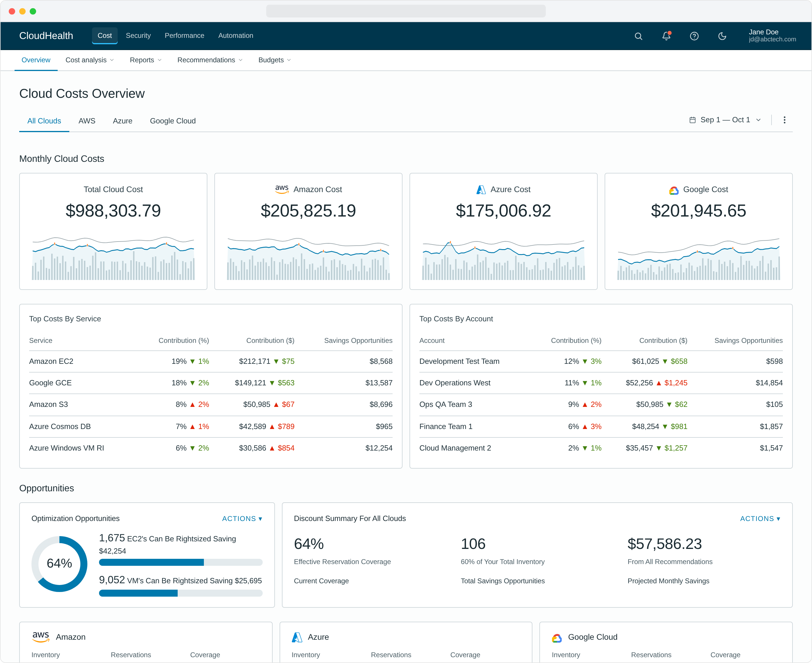Image resolution: width=812 pixels, height=663 pixels.
Task: Click the browser address bar
Action: pos(406,11)
